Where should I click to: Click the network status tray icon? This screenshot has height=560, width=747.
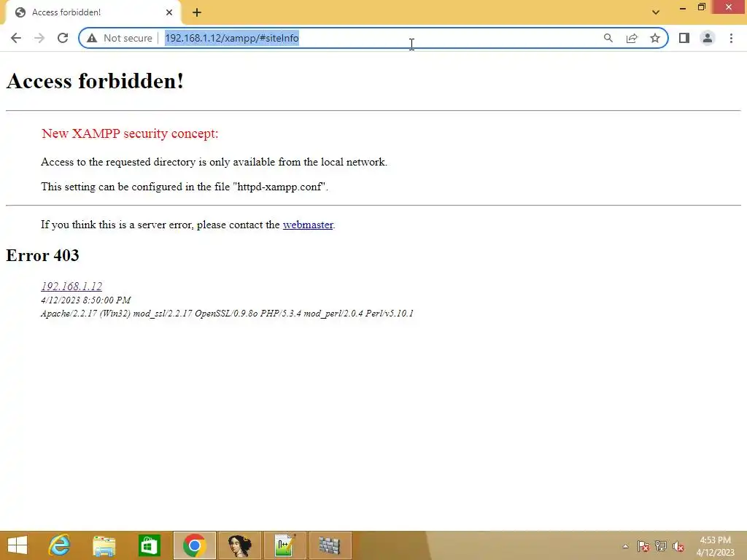(661, 546)
